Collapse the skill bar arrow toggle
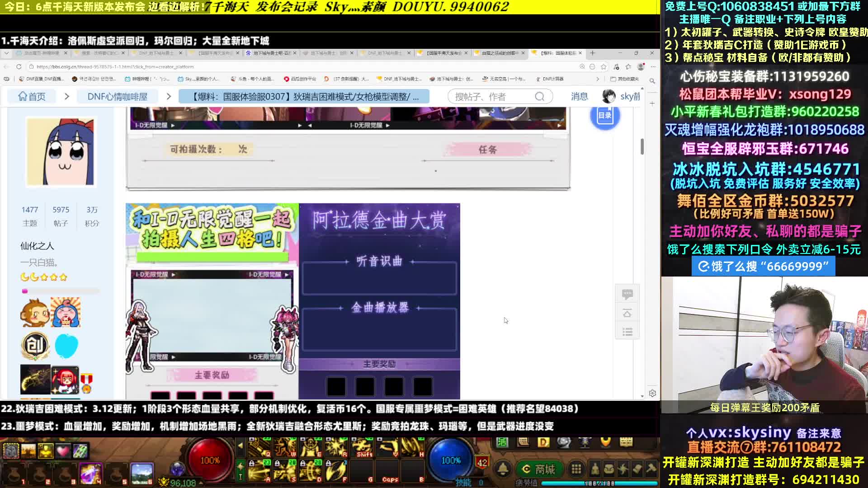Screen dimensions: 868x488 click(x=240, y=446)
